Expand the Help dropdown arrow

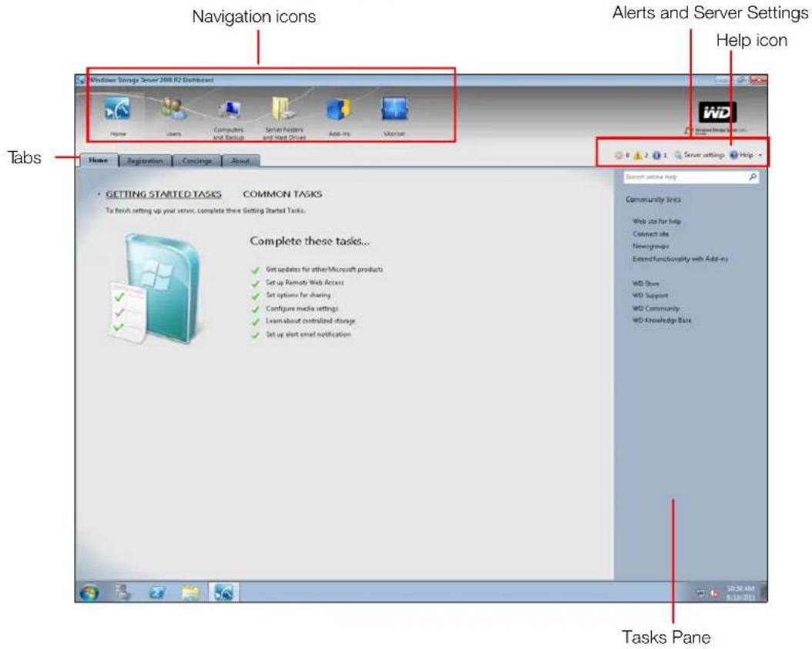tap(760, 156)
